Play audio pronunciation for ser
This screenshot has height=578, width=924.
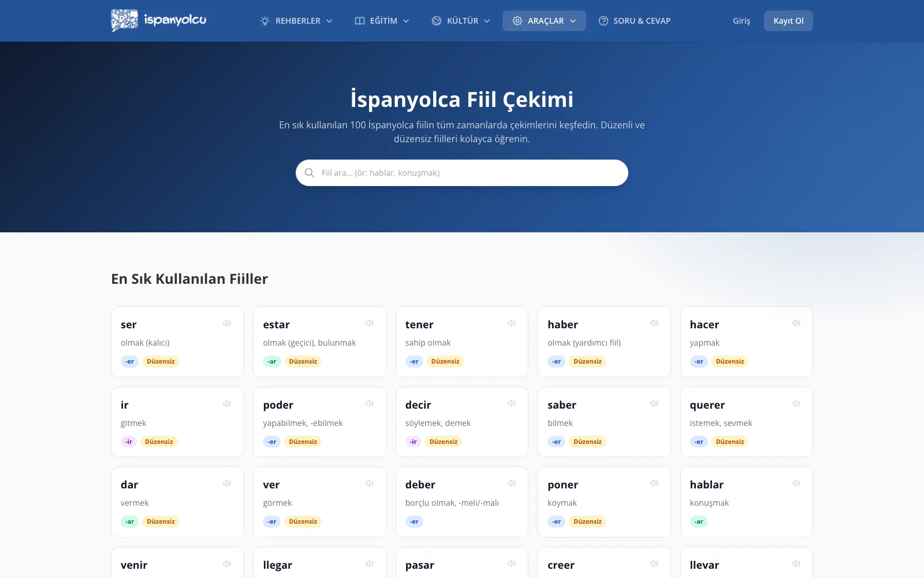(227, 323)
